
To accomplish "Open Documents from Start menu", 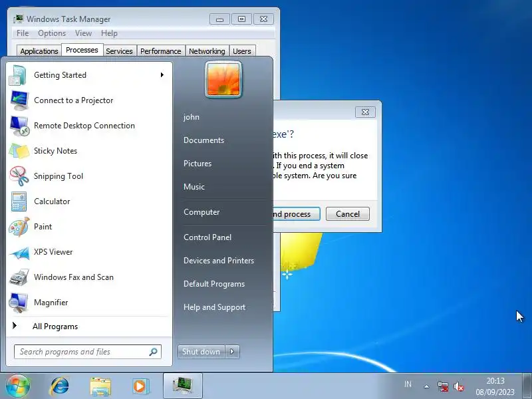I will click(203, 140).
